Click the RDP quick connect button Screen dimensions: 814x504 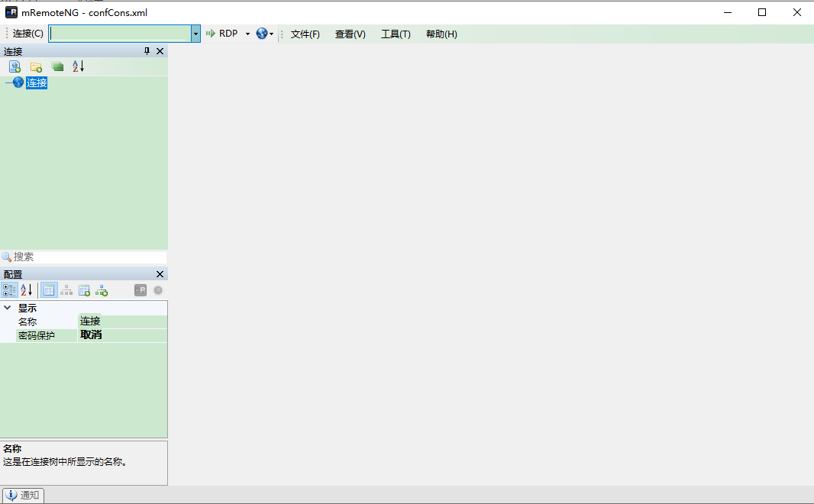pos(222,34)
